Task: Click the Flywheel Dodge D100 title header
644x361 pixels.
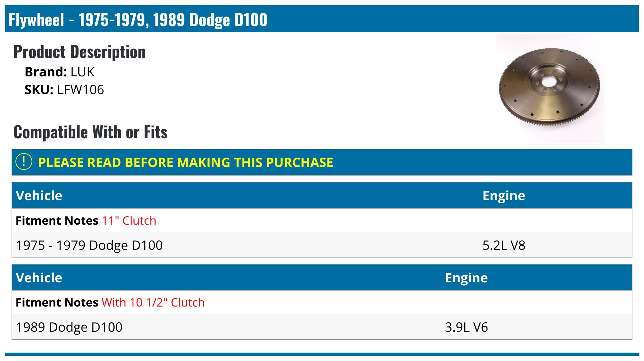Action: point(138,20)
